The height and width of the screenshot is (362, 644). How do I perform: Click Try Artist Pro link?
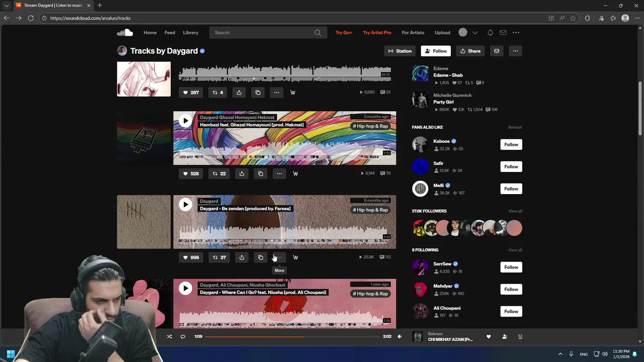click(377, 33)
